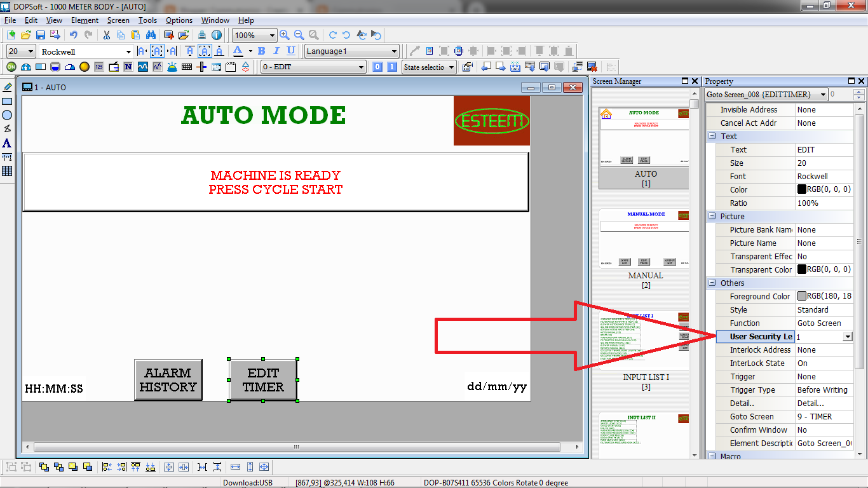Select the scale element tool

click(x=8, y=158)
